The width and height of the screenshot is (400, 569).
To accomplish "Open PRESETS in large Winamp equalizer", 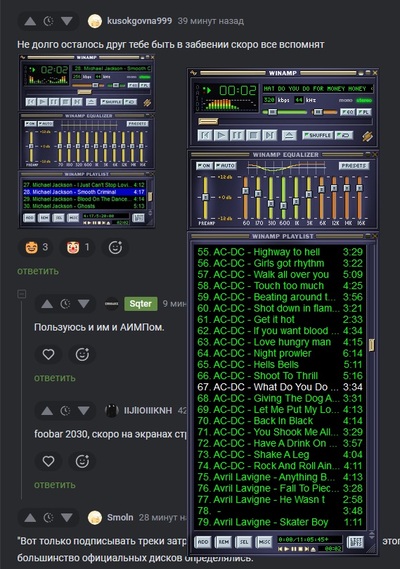I will click(354, 166).
